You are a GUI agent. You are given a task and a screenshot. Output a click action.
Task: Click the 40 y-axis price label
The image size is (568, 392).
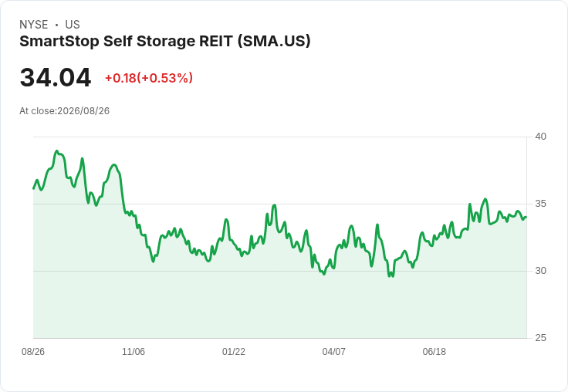click(x=540, y=137)
